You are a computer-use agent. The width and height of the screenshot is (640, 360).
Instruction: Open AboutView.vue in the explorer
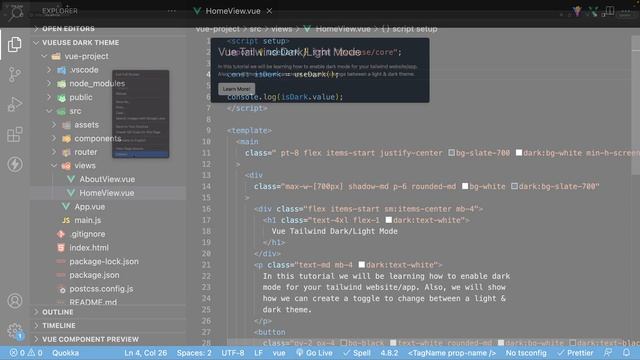[x=107, y=179]
